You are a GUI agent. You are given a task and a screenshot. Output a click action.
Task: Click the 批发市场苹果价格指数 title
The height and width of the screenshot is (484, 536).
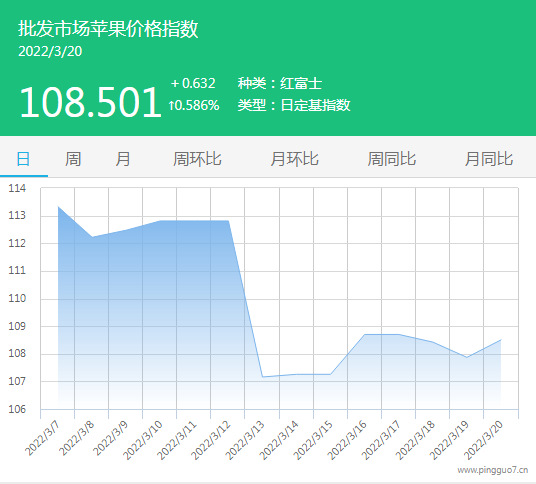pos(108,29)
